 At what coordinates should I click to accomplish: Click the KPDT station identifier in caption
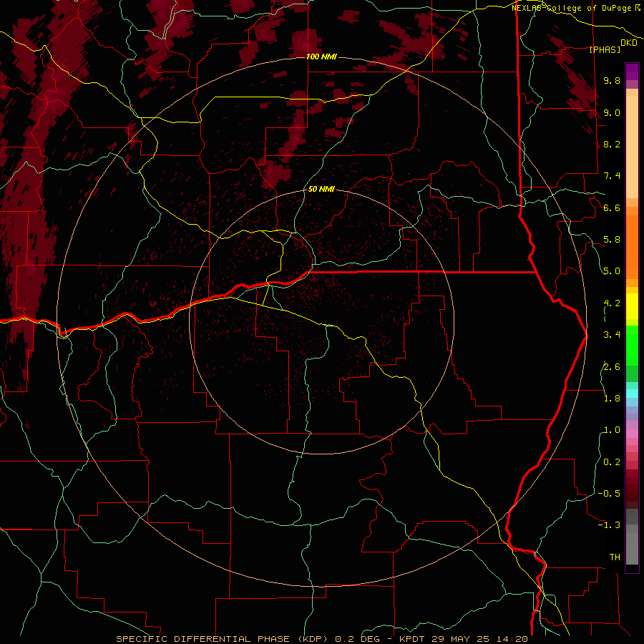coord(411,639)
